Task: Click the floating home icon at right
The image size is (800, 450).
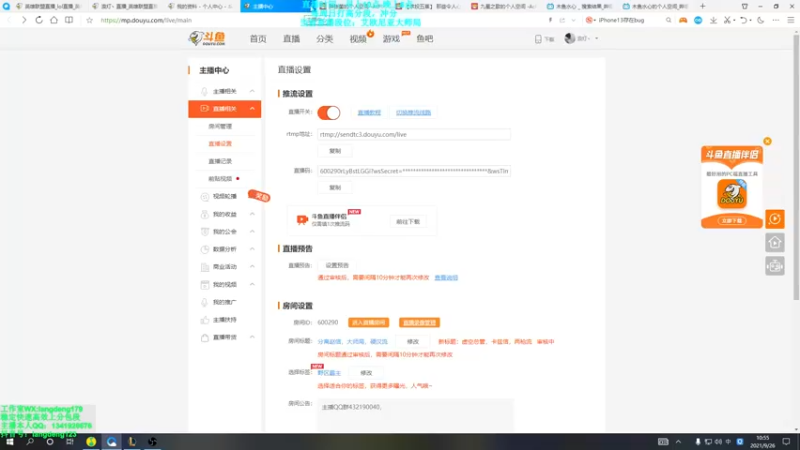Action: point(774,242)
